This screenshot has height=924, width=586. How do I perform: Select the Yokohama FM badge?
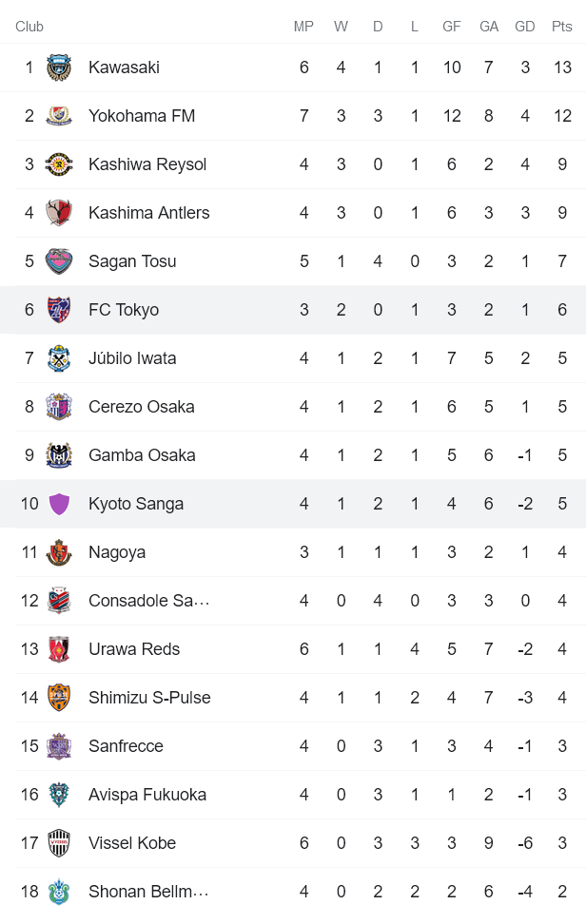tap(61, 115)
